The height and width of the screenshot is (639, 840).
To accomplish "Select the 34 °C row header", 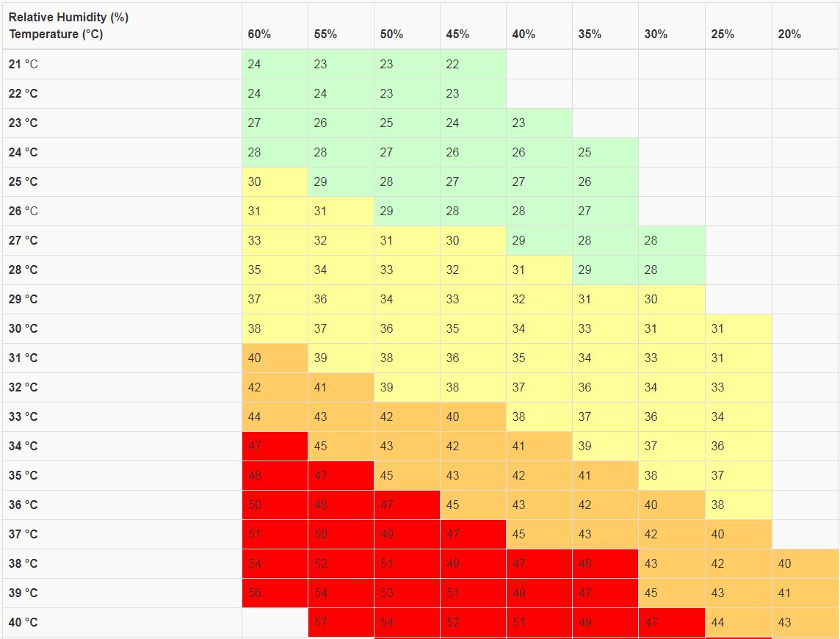I will point(23,447).
